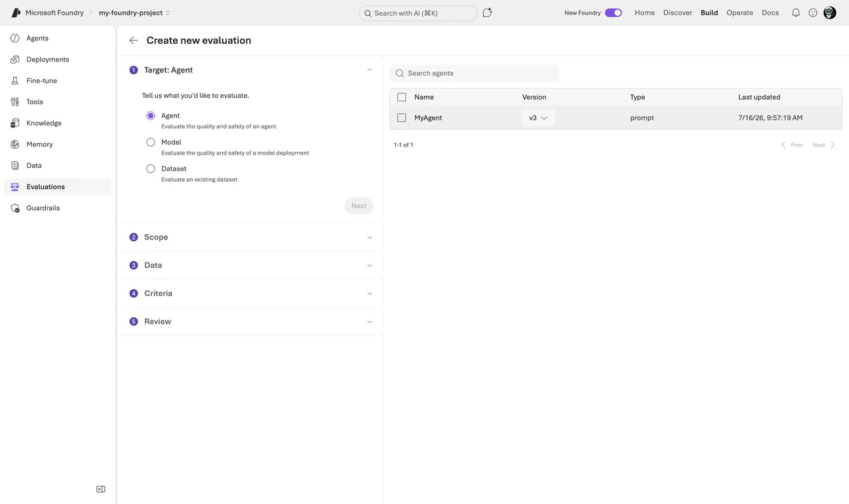Check the MyAgent row checkbox
Screen dimensions: 849x504
(401, 117)
